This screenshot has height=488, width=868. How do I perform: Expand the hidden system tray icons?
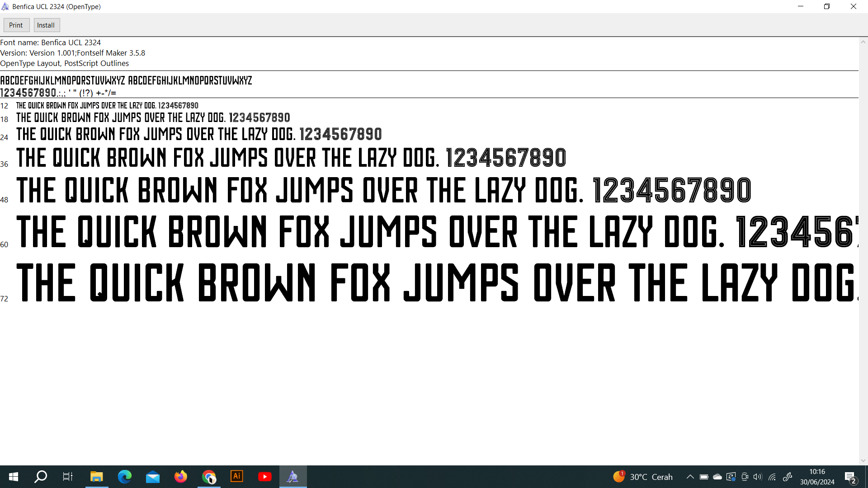[x=690, y=477]
